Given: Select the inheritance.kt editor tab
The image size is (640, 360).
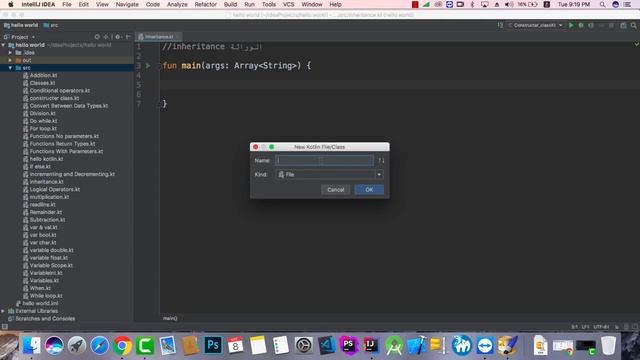Looking at the screenshot, I should [x=158, y=37].
